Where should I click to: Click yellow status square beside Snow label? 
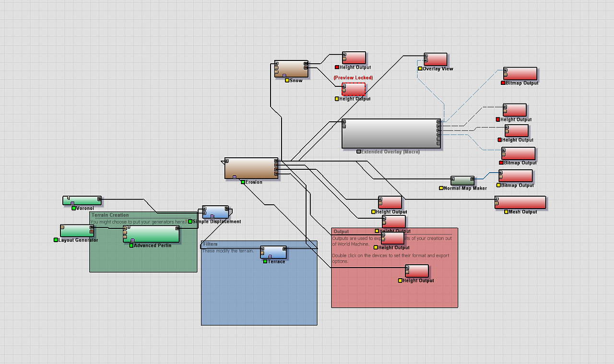[287, 81]
